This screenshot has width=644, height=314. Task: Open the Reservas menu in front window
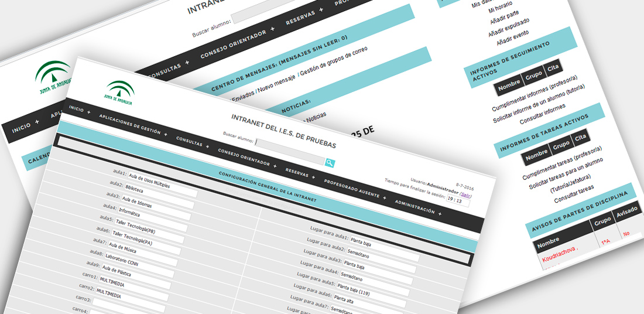(x=313, y=176)
